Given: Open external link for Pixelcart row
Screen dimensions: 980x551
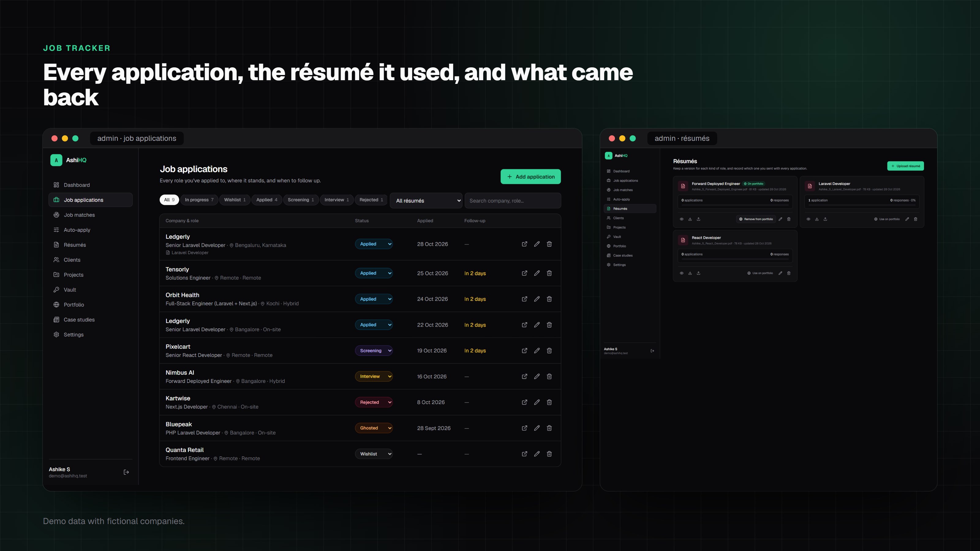Looking at the screenshot, I should pyautogui.click(x=524, y=350).
